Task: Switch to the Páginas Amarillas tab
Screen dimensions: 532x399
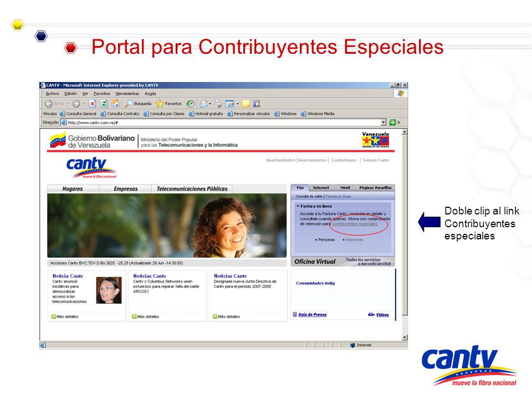Action: [x=375, y=188]
